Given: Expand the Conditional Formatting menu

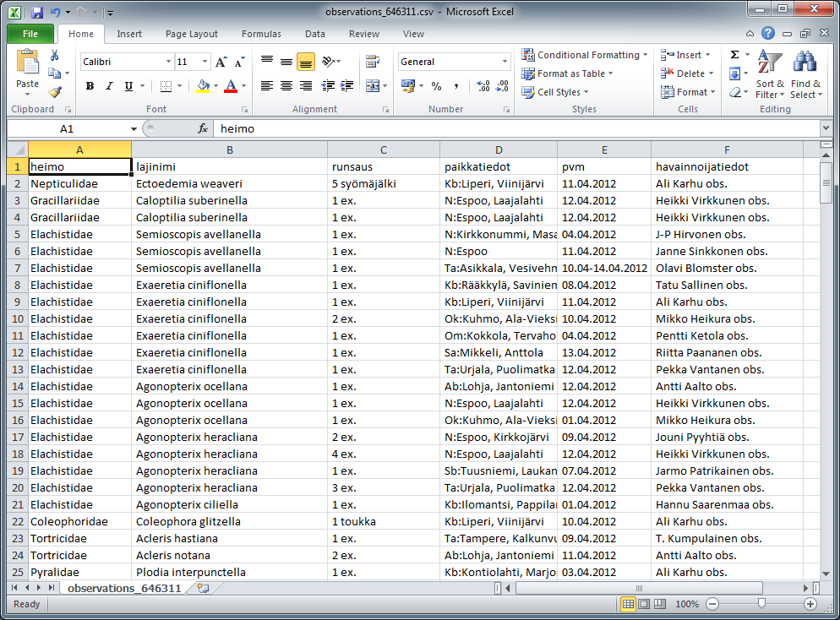Looking at the screenshot, I should 585,55.
